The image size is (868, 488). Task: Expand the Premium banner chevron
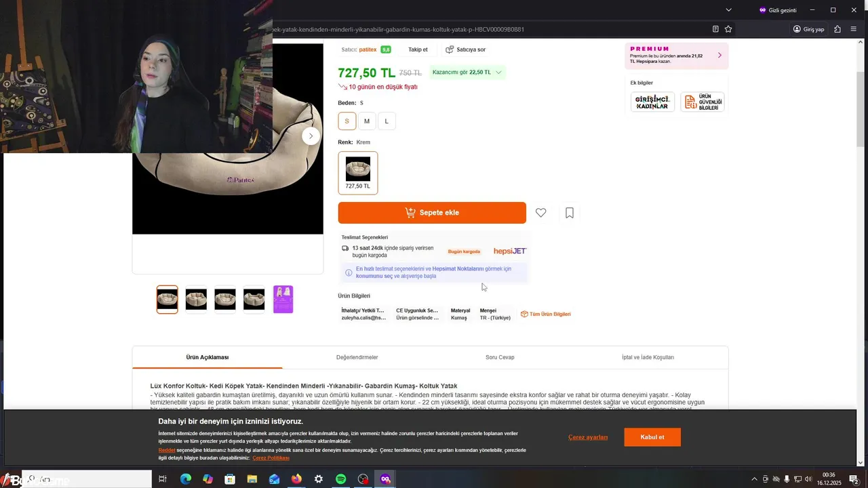[719, 56]
